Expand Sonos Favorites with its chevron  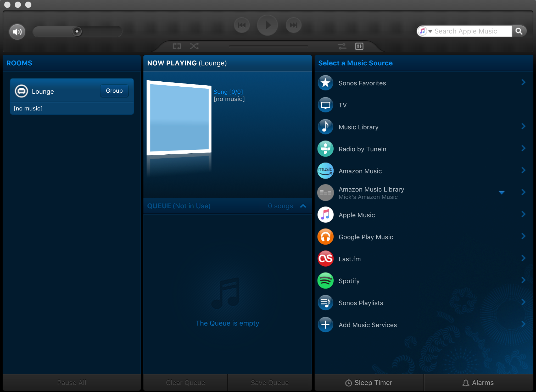pyautogui.click(x=523, y=82)
